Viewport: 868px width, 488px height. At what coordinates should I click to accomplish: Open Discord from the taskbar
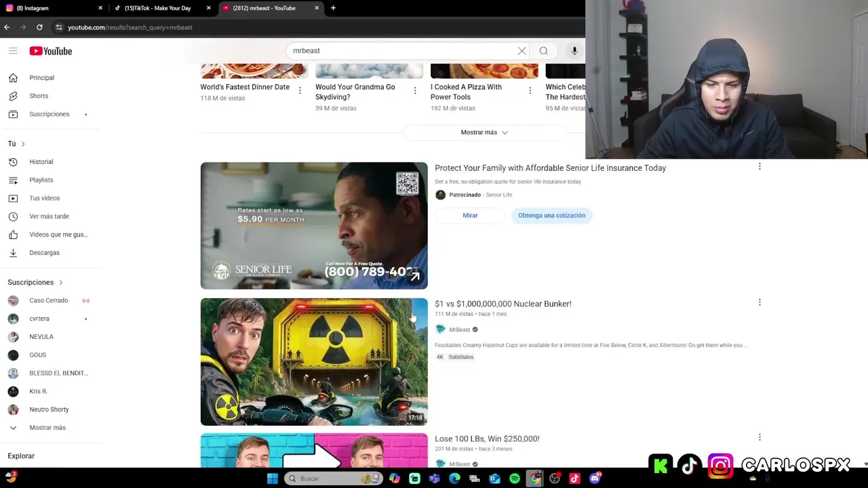pos(595,479)
